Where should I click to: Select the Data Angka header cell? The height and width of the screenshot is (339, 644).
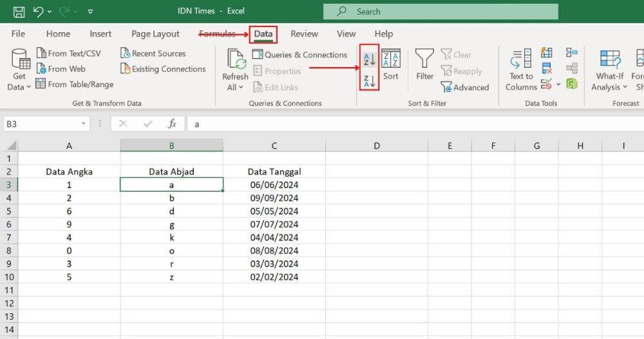(69, 172)
